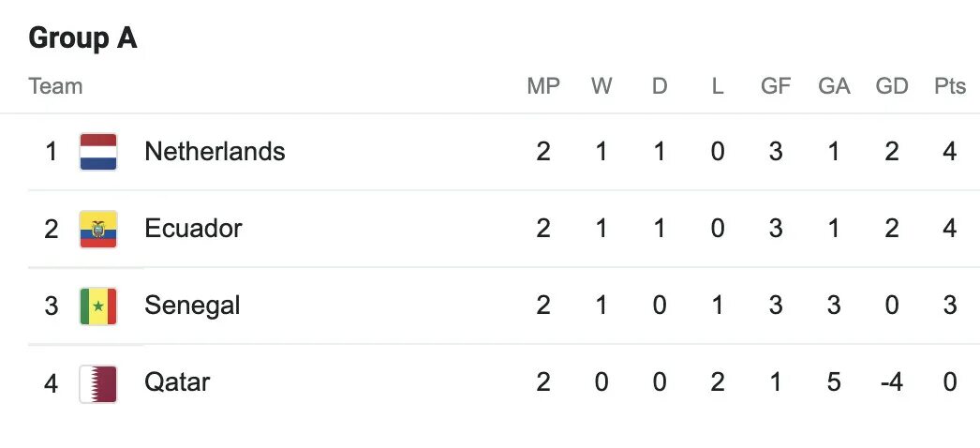The height and width of the screenshot is (448, 980).
Task: Click the Group A heading
Action: pos(82,38)
